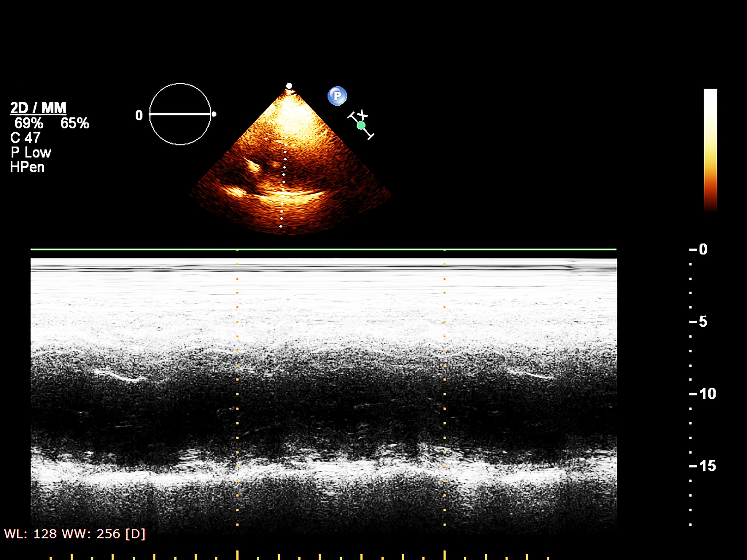Click the 2D sector ultrasound image

[290, 160]
